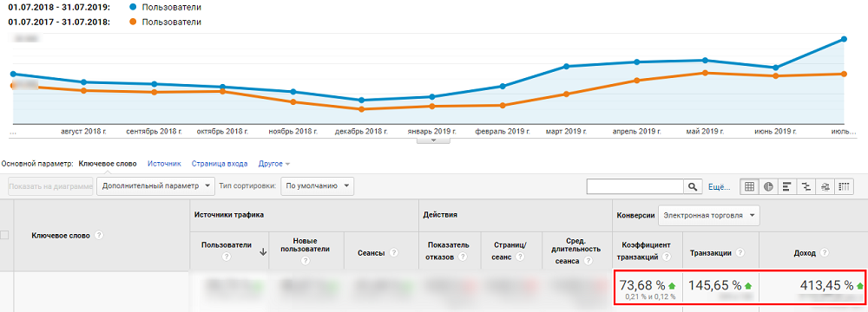
Task: Click blue data point for август 2018
Action: coord(83,81)
